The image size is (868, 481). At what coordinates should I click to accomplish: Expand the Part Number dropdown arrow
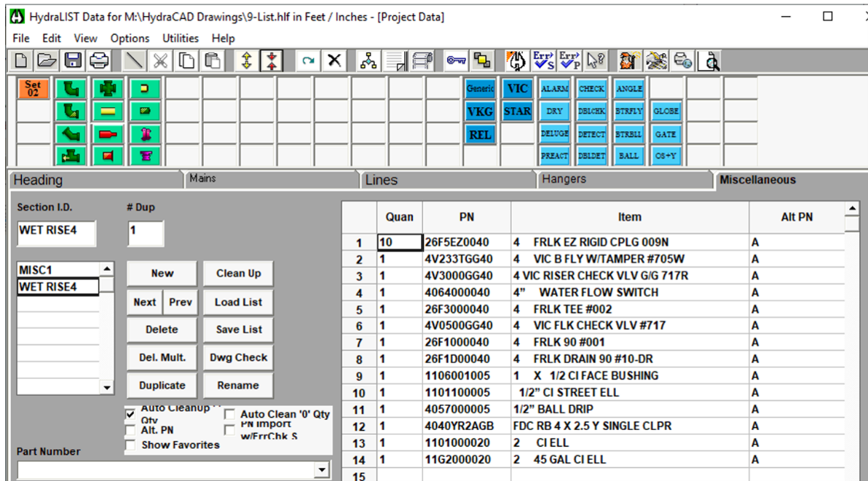(x=322, y=471)
